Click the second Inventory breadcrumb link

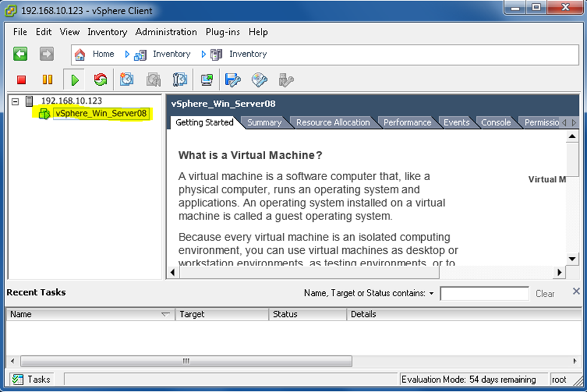[248, 54]
